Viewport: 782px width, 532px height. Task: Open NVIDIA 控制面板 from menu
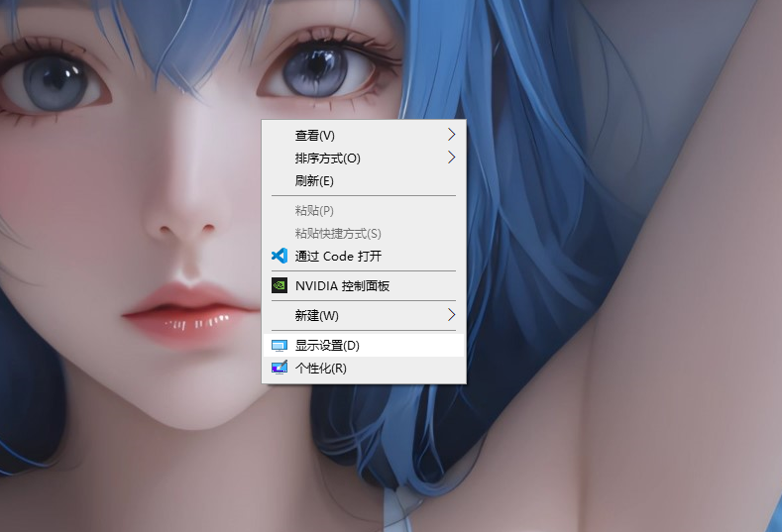click(364, 285)
